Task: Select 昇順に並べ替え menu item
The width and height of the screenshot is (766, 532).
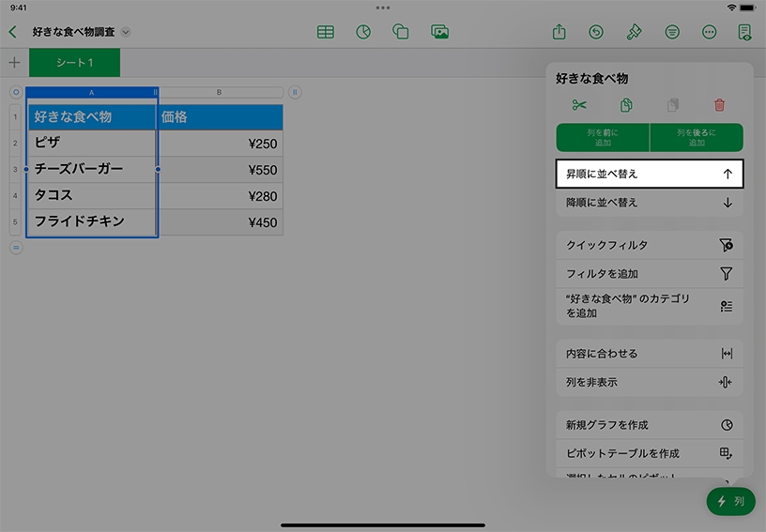Action: point(650,174)
